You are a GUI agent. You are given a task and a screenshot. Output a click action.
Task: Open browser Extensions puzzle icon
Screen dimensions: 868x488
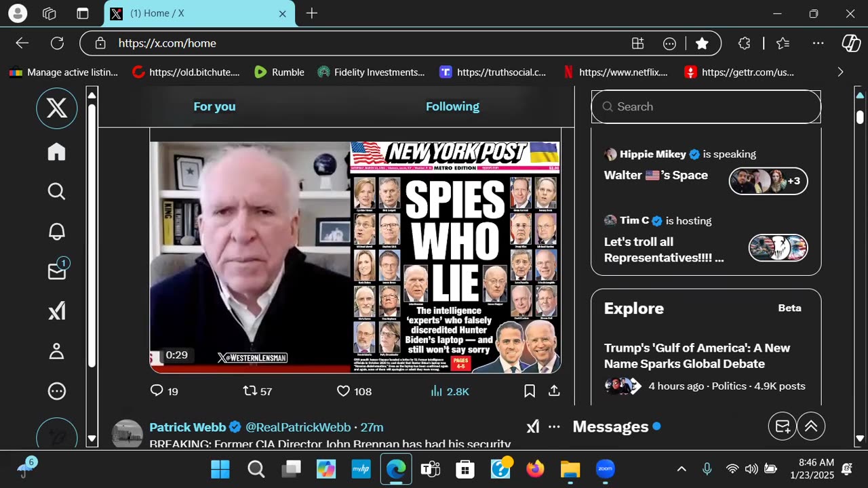pyautogui.click(x=744, y=43)
